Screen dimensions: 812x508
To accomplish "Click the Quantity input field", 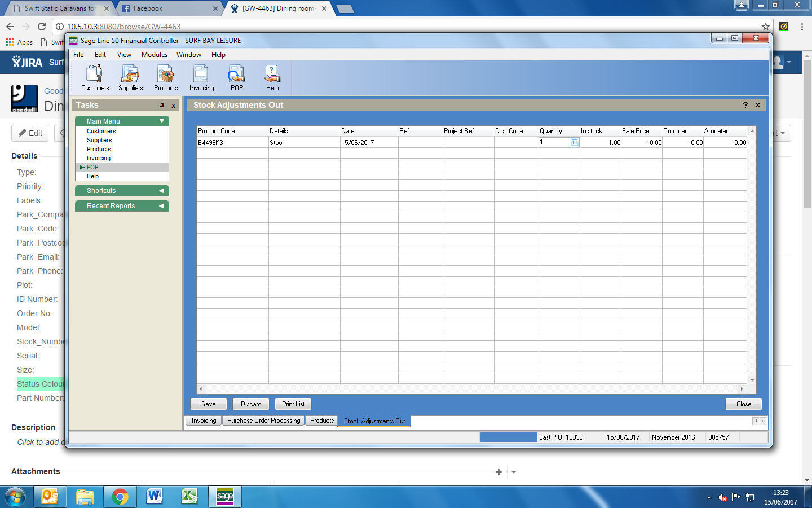I will (x=554, y=142).
